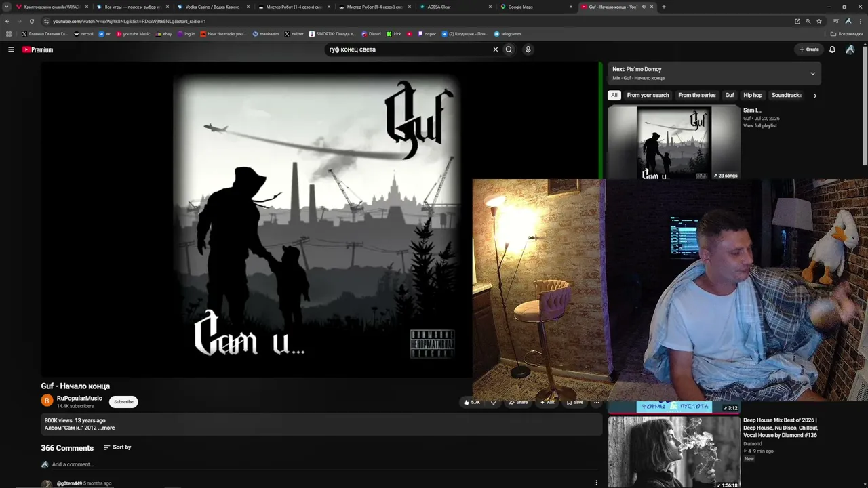Open the Deep House Mix Best of 2026 title
Screen dimensions: 868x488
781,428
